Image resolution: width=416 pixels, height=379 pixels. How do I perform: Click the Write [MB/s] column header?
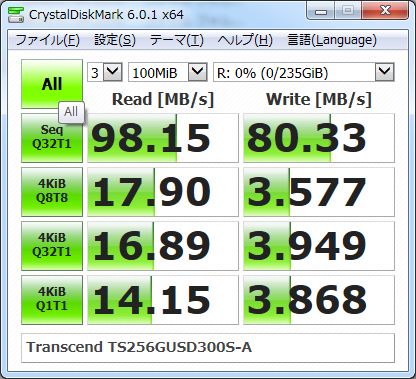tap(319, 99)
